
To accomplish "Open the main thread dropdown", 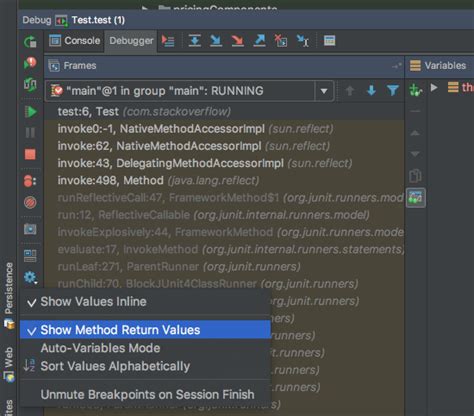I will pyautogui.click(x=324, y=91).
